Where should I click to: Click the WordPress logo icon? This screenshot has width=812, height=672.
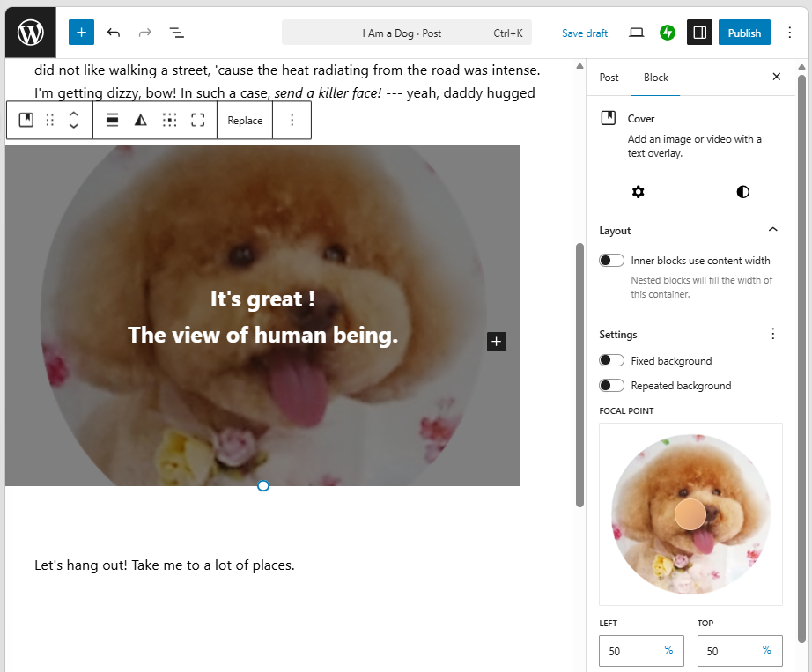[x=31, y=33]
